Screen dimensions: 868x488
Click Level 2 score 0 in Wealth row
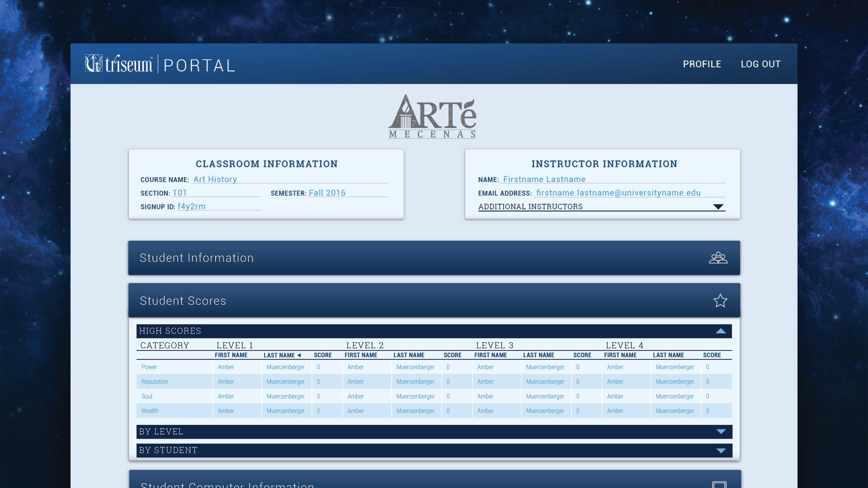448,411
